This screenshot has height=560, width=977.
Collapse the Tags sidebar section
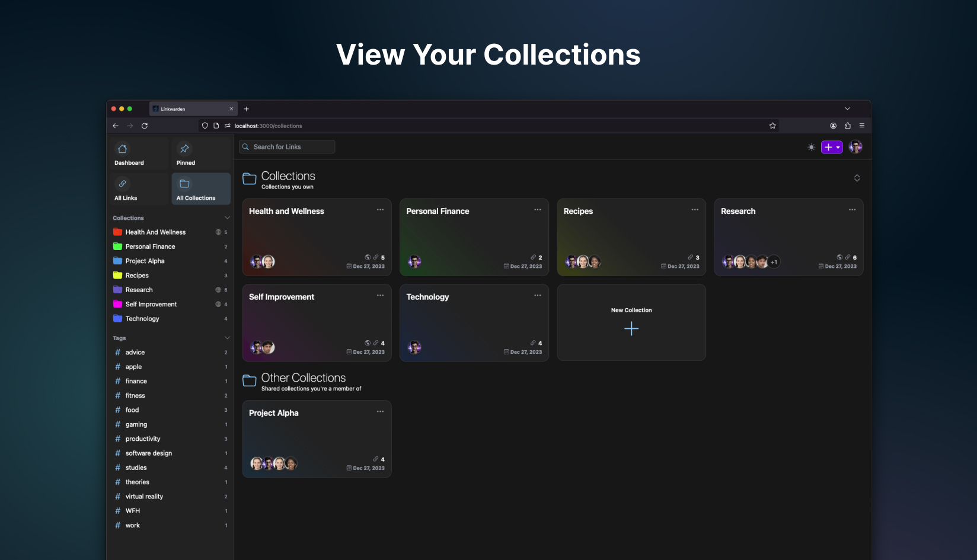click(227, 338)
